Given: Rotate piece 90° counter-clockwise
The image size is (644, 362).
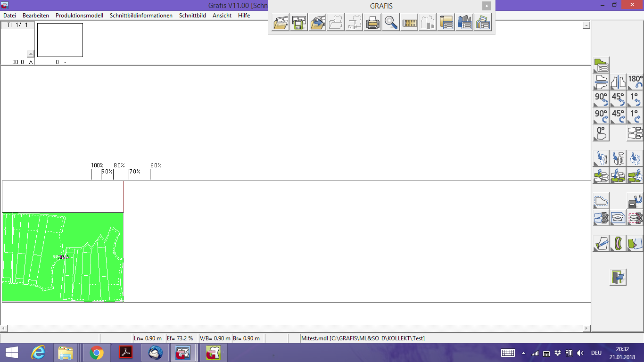Looking at the screenshot, I should point(601,99).
